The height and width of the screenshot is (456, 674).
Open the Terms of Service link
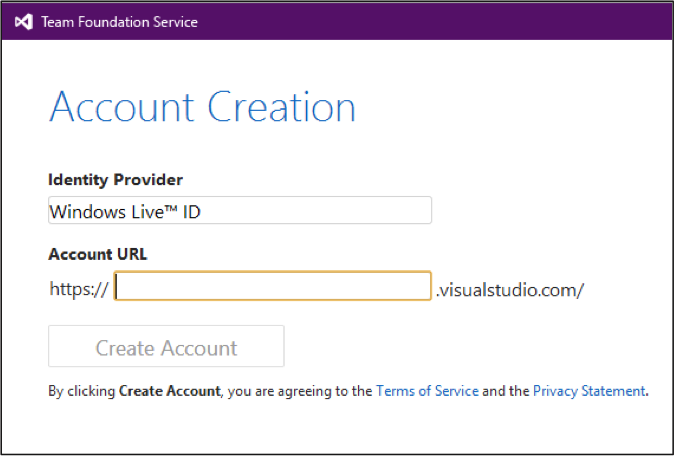(427, 391)
